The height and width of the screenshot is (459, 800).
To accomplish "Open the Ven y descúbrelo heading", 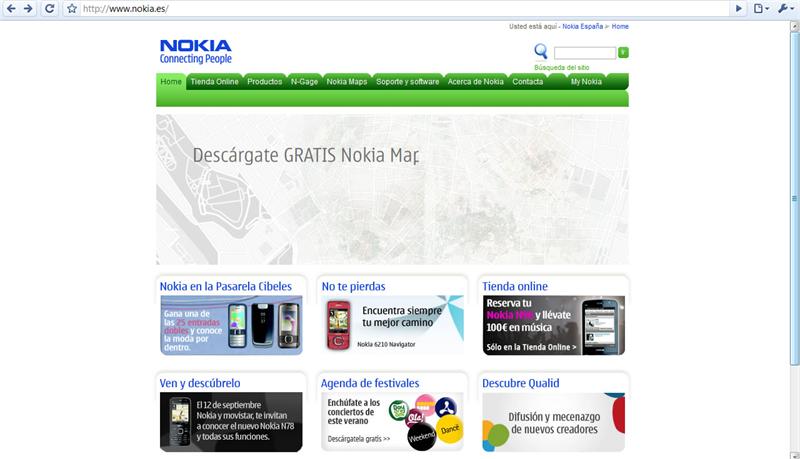I will coord(200,384).
